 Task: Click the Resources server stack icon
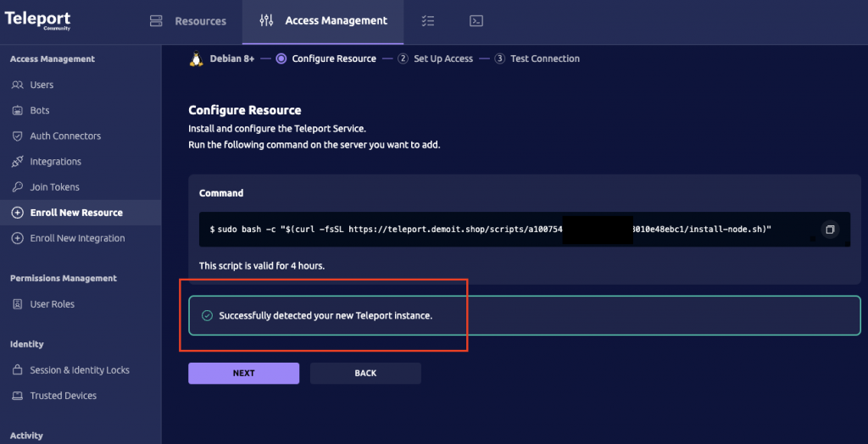[x=156, y=21]
